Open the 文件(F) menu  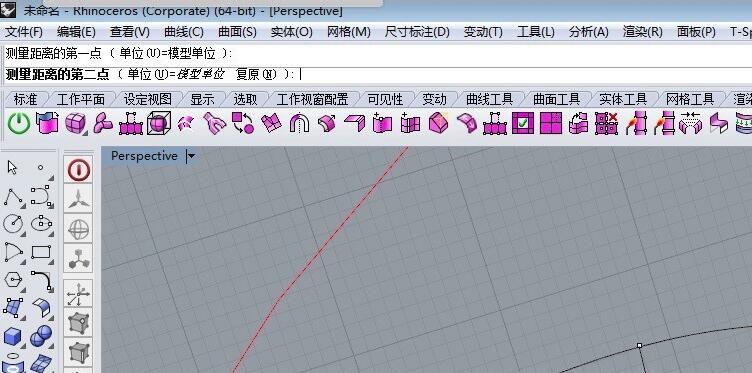click(x=24, y=32)
